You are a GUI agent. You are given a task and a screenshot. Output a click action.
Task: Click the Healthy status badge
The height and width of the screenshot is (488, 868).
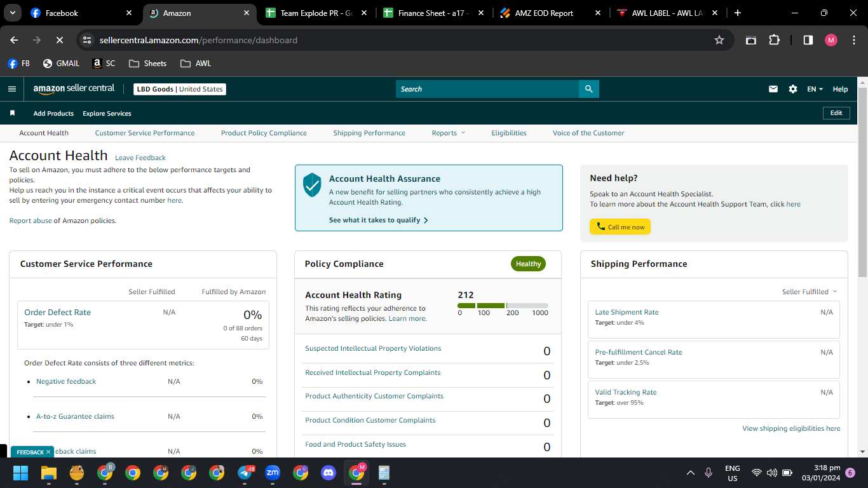[528, 264]
